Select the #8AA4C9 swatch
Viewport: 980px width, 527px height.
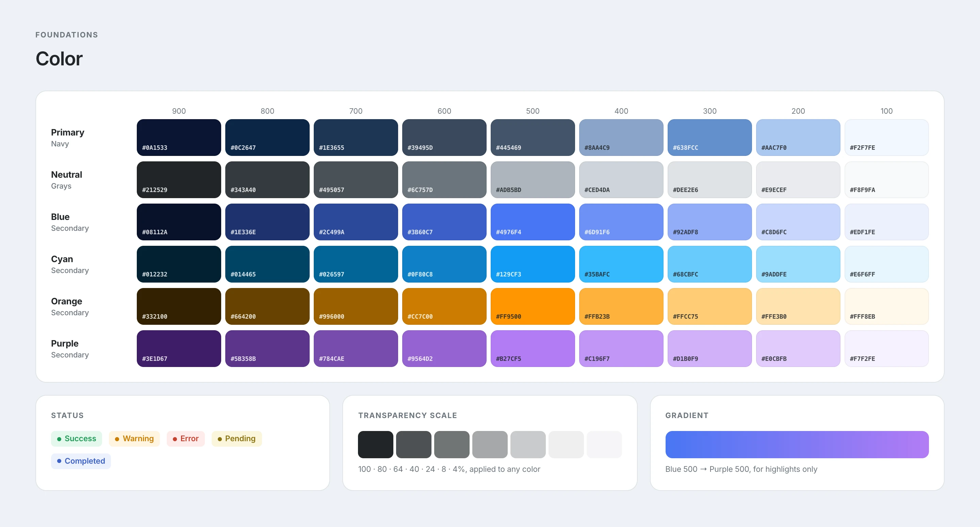click(621, 137)
